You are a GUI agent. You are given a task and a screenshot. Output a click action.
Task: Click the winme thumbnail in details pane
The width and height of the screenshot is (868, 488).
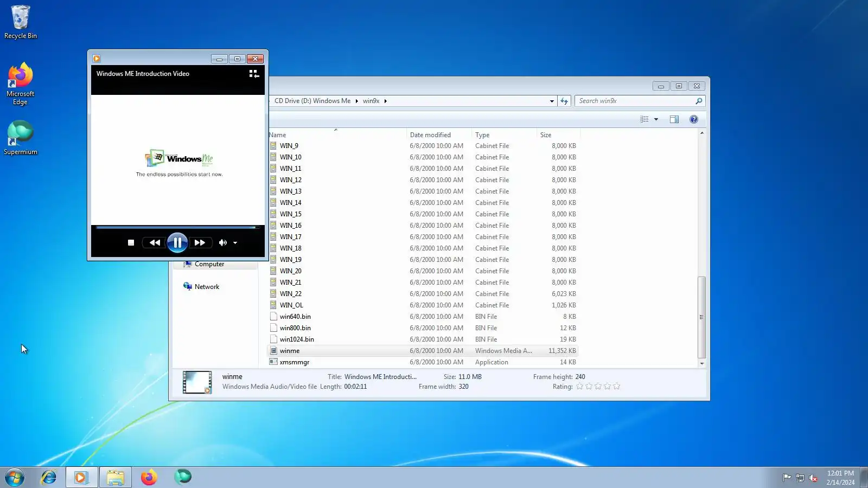click(197, 382)
